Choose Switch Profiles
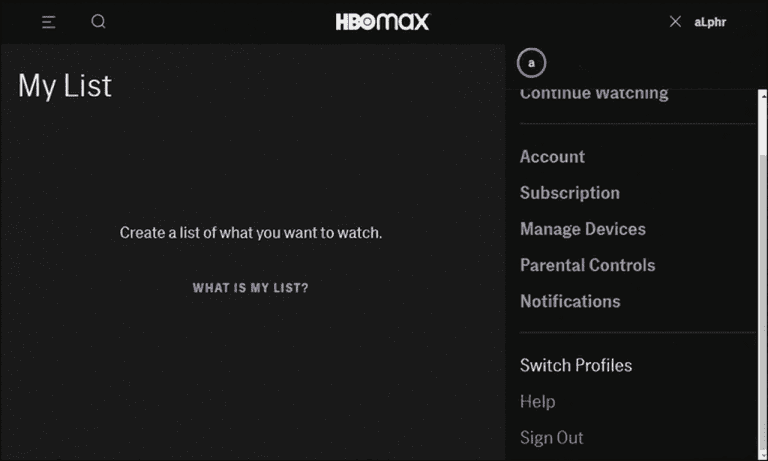 click(576, 365)
